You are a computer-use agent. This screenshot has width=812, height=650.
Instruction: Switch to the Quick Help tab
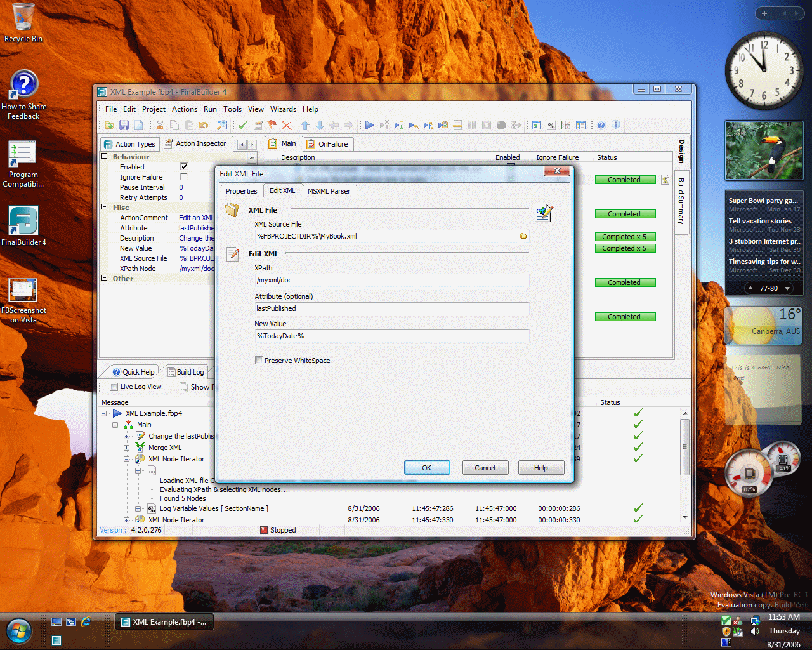pos(133,372)
